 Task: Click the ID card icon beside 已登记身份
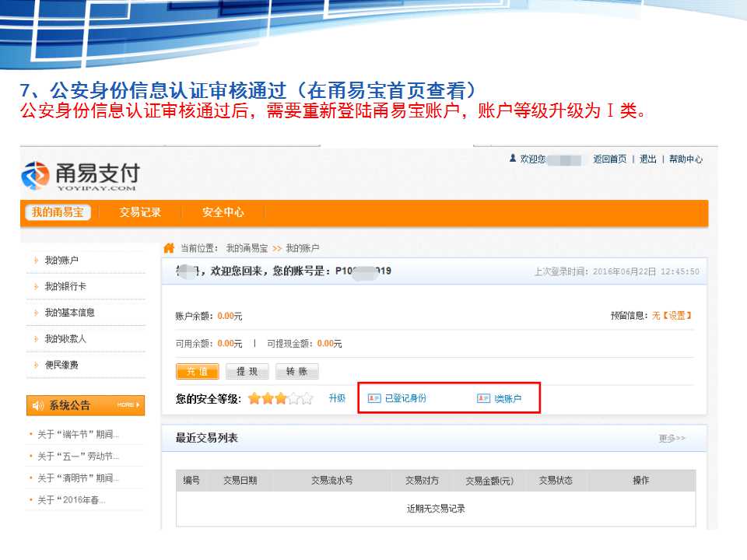tap(374, 398)
